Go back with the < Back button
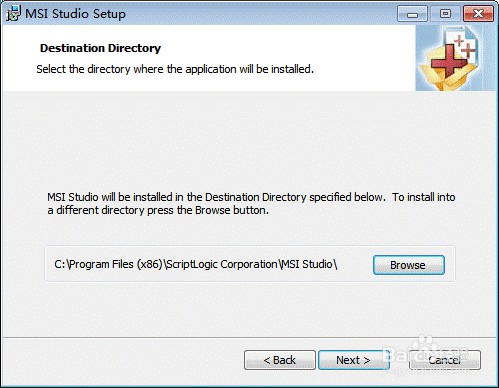The width and height of the screenshot is (499, 388). point(280,360)
